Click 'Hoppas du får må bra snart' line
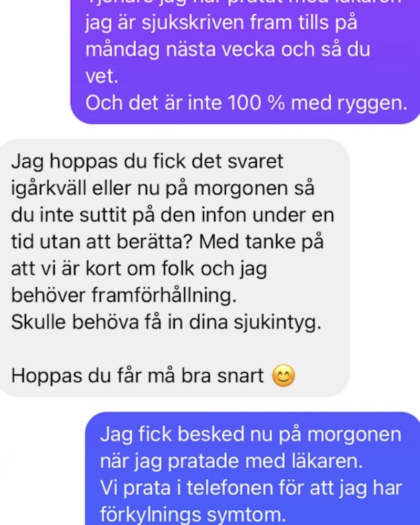Screen dimensions: 420x525 (x=138, y=376)
